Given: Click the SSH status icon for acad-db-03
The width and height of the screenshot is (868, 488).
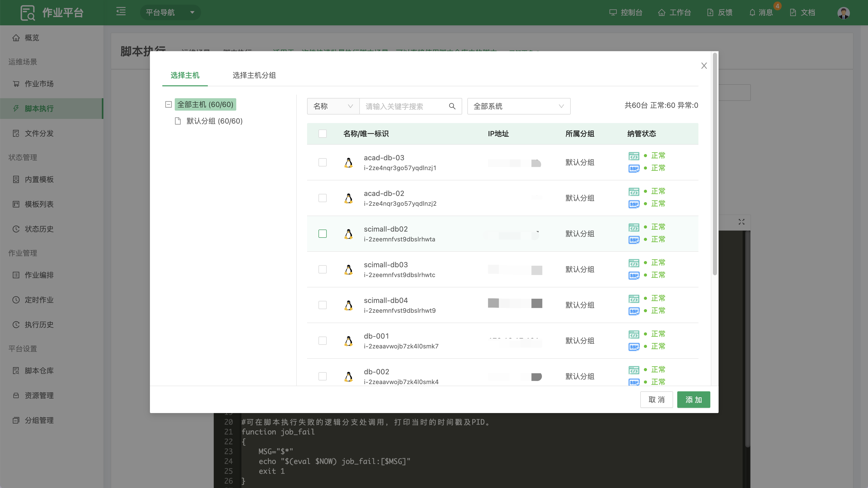Looking at the screenshot, I should point(634,168).
